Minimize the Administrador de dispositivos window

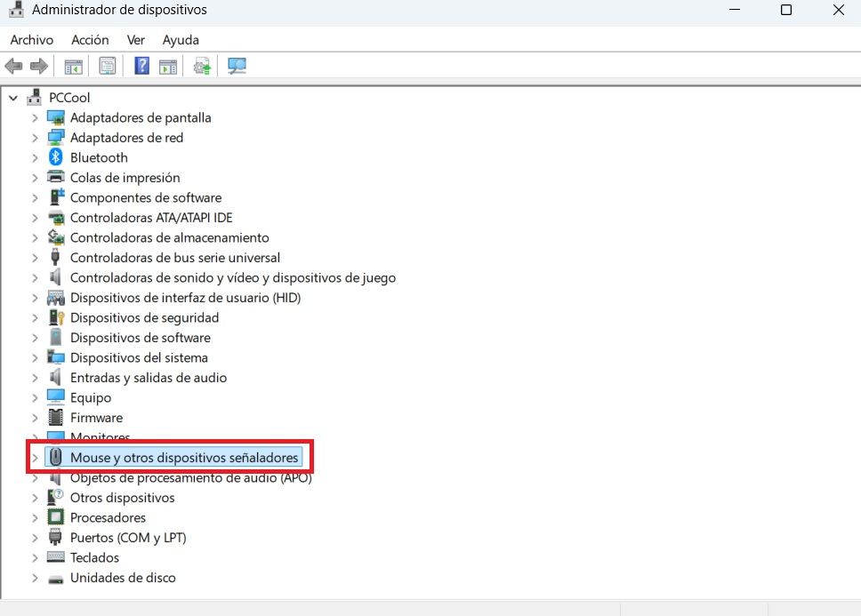tap(735, 10)
